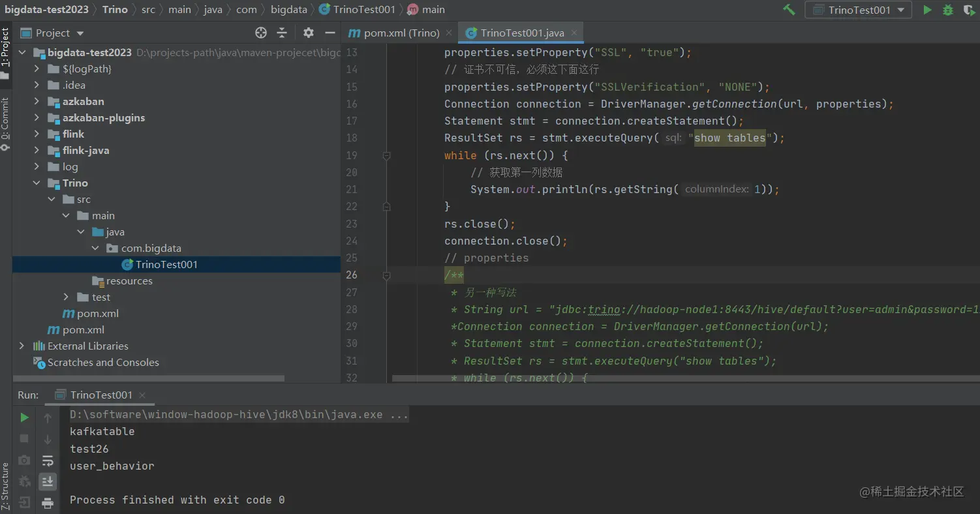Click bigdata-test2023 in the breadcrumb bar
This screenshot has width=980, height=514.
click(x=46, y=9)
